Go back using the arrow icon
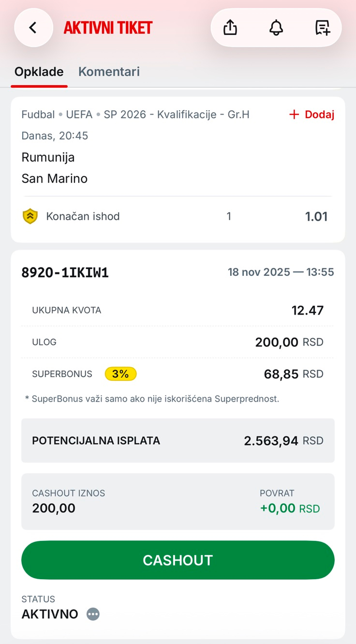 point(33,28)
